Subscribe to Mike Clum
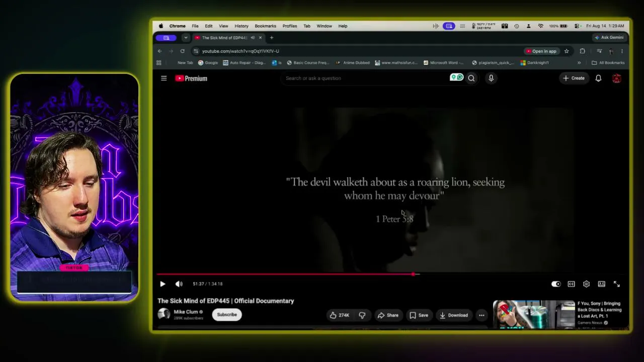644x362 pixels. click(227, 315)
